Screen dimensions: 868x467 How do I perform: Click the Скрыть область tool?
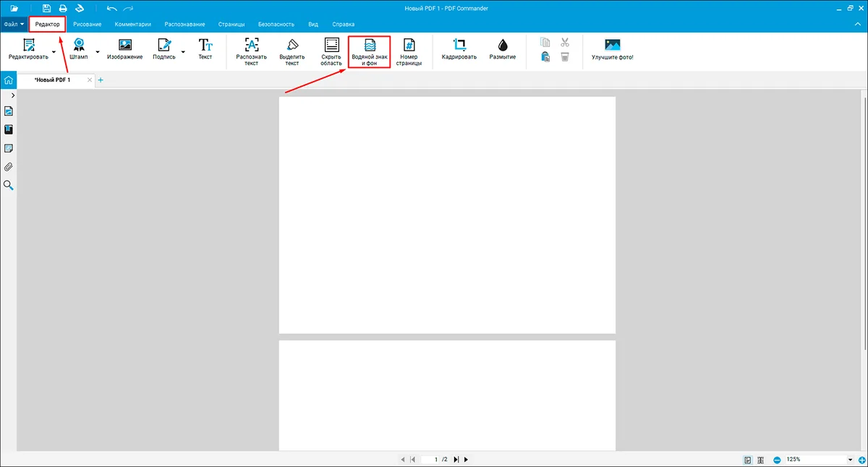click(331, 52)
